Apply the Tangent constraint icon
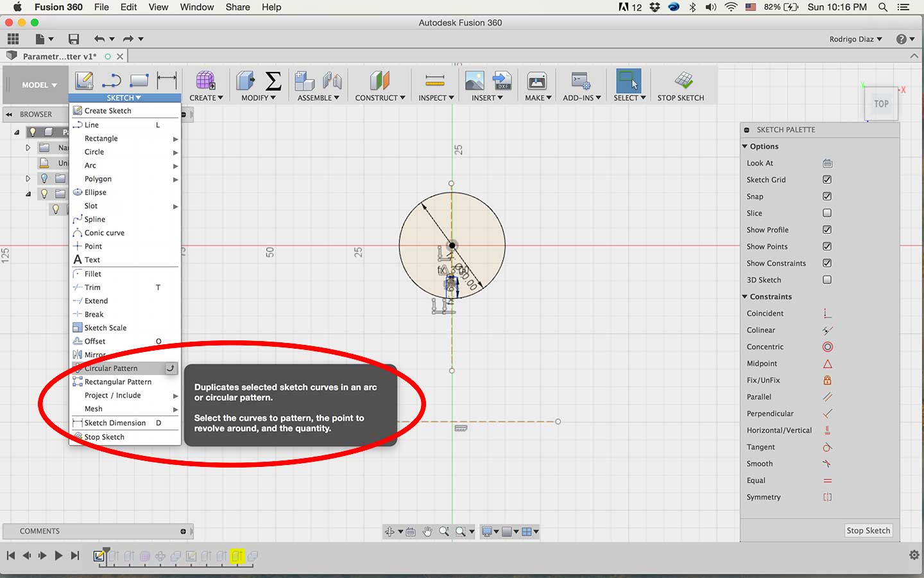Image resolution: width=924 pixels, height=578 pixels. tap(827, 447)
